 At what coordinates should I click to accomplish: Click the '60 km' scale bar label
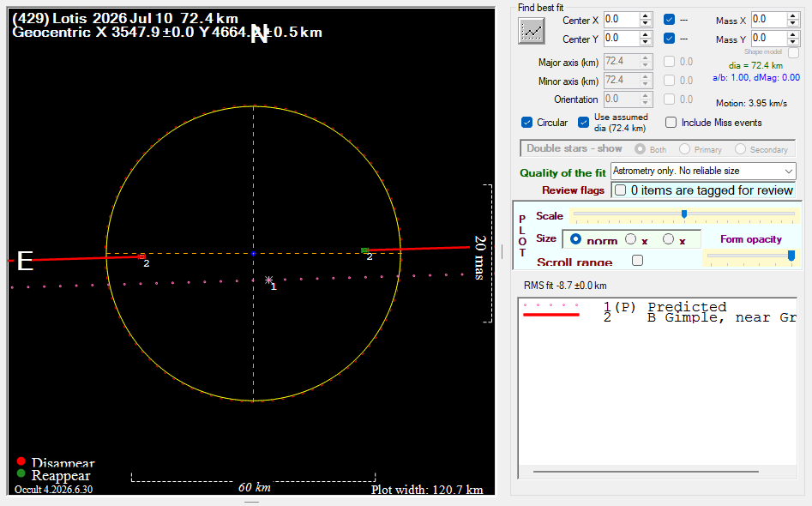[x=255, y=487]
